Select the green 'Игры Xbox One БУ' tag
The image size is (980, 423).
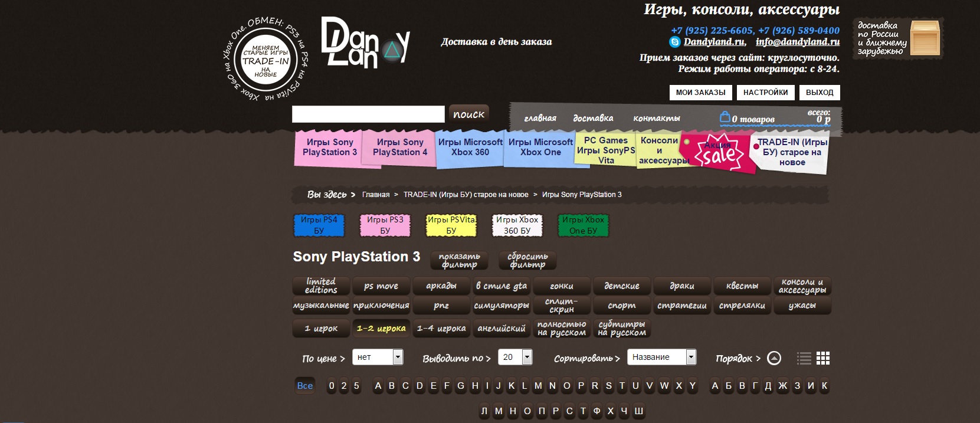pyautogui.click(x=584, y=225)
